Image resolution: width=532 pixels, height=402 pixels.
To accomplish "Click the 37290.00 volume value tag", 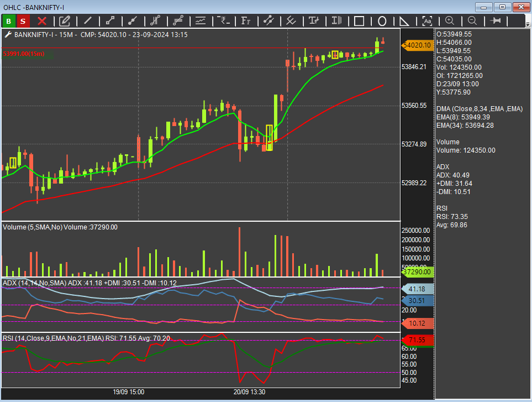I will (x=417, y=272).
